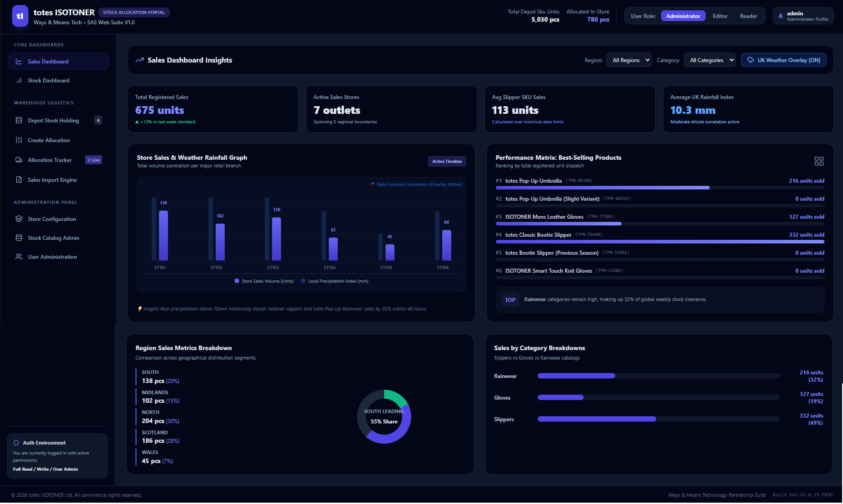
Task: Click the Depot Stock Holding database icon
Action: 19,120
